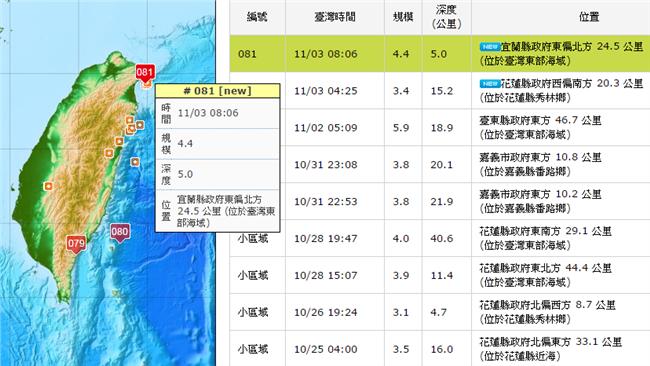Click the purple 080 epicenter marker on map
This screenshot has height=366, width=650.
[x=120, y=232]
